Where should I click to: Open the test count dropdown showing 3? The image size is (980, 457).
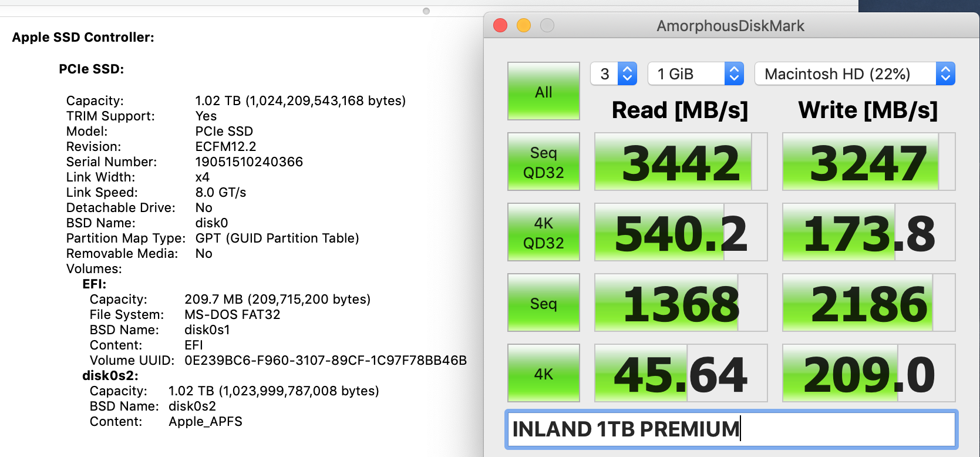click(x=614, y=73)
